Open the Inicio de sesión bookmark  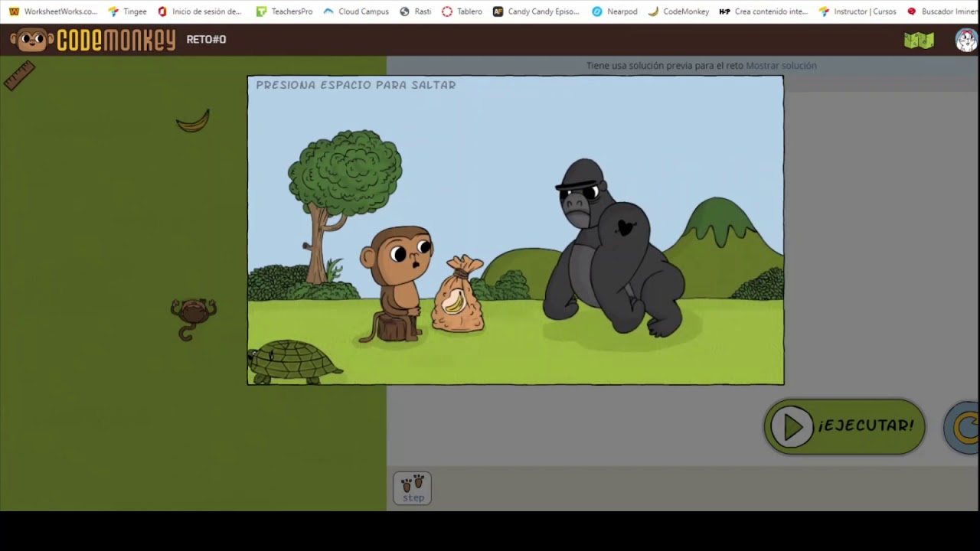click(x=199, y=11)
